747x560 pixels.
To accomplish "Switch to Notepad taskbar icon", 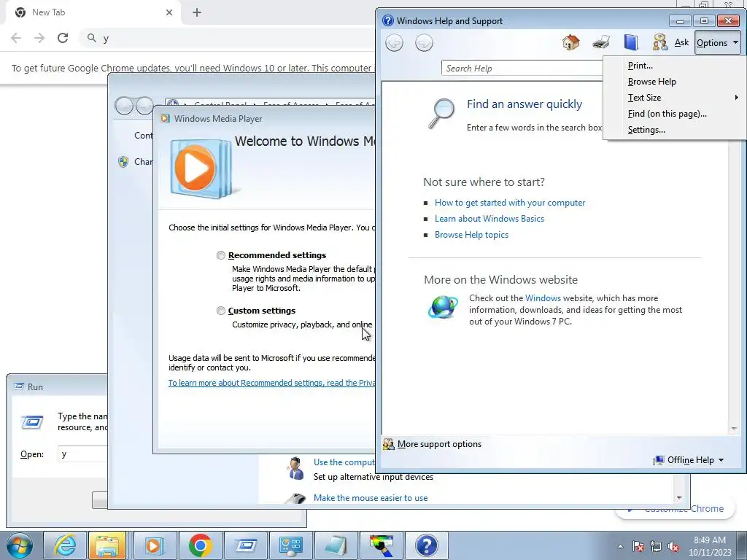I will pos(336,545).
